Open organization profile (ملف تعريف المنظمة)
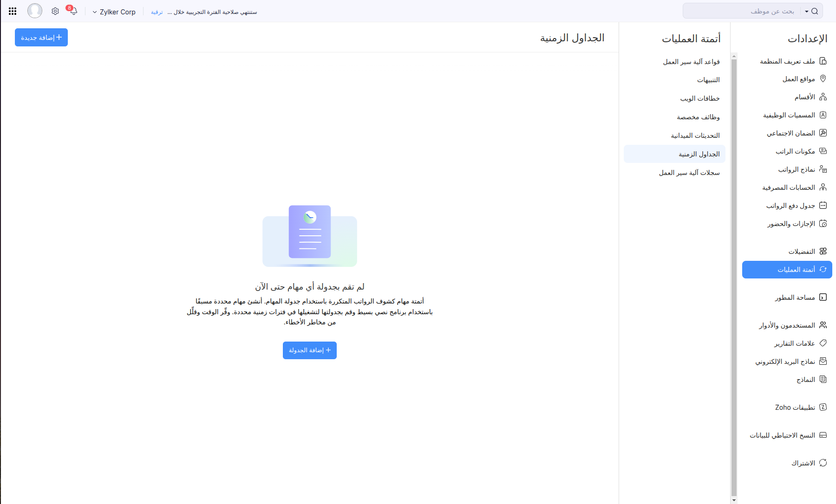 point(787,61)
